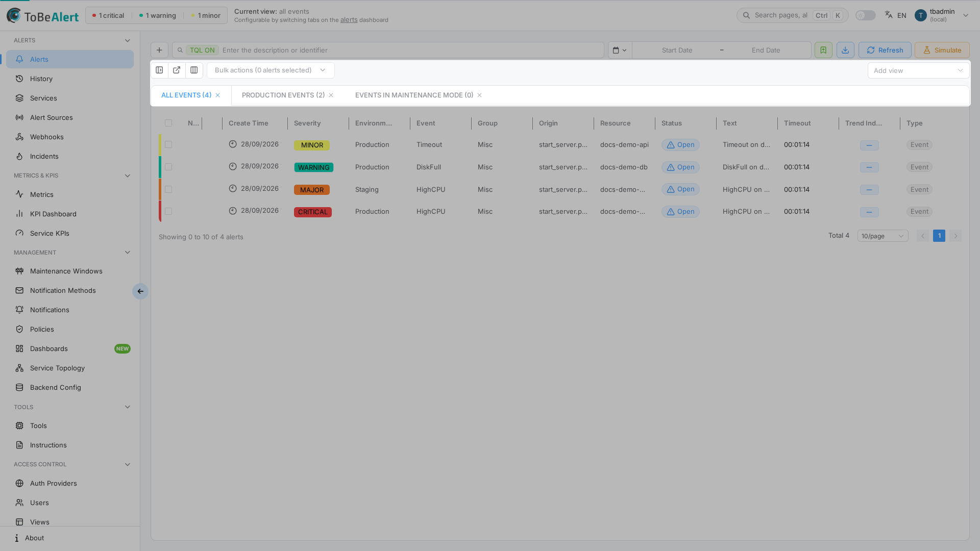The height and width of the screenshot is (551, 980).
Task: Select the MAJOR Staging HighCPU alert checkbox
Action: tap(168, 189)
